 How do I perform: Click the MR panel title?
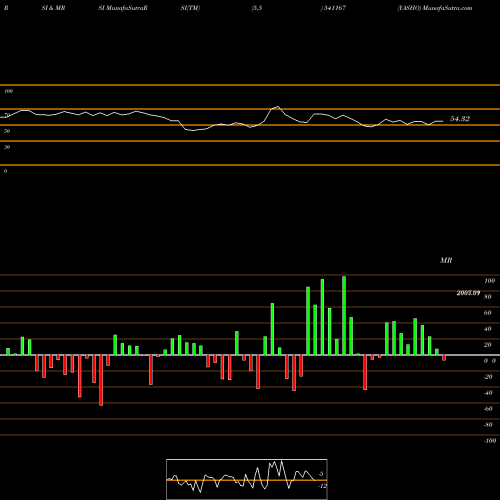(x=446, y=260)
